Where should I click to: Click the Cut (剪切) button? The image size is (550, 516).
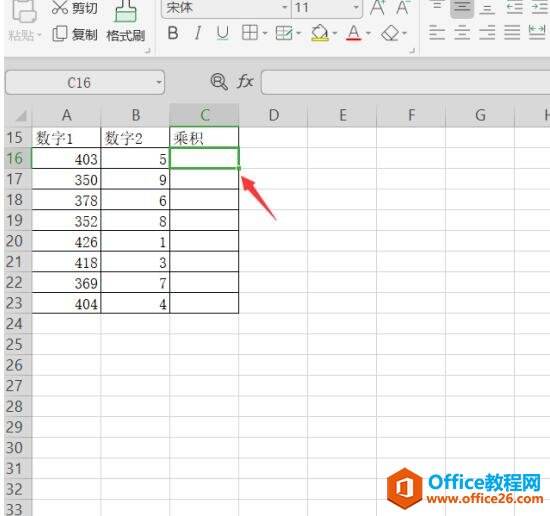pos(75,8)
